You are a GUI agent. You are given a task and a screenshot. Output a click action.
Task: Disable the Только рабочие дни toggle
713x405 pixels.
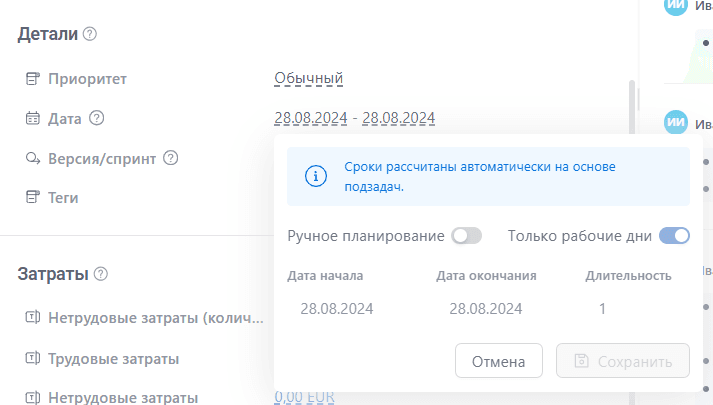[674, 236]
